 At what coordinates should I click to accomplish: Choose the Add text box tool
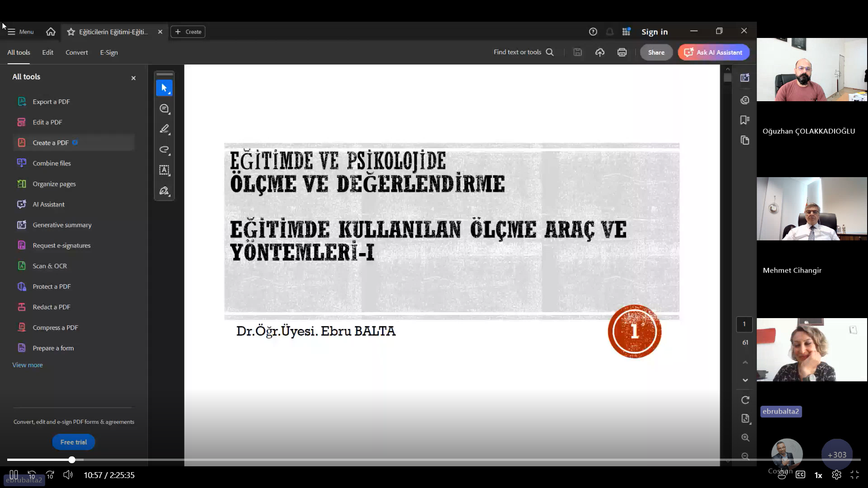click(x=164, y=170)
